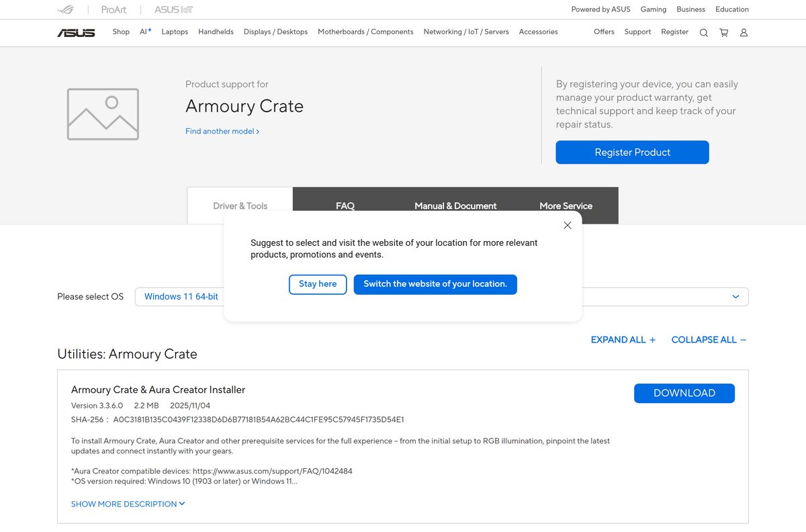This screenshot has width=806, height=532.
Task: Open Powered by ASUS link
Action: (600, 9)
